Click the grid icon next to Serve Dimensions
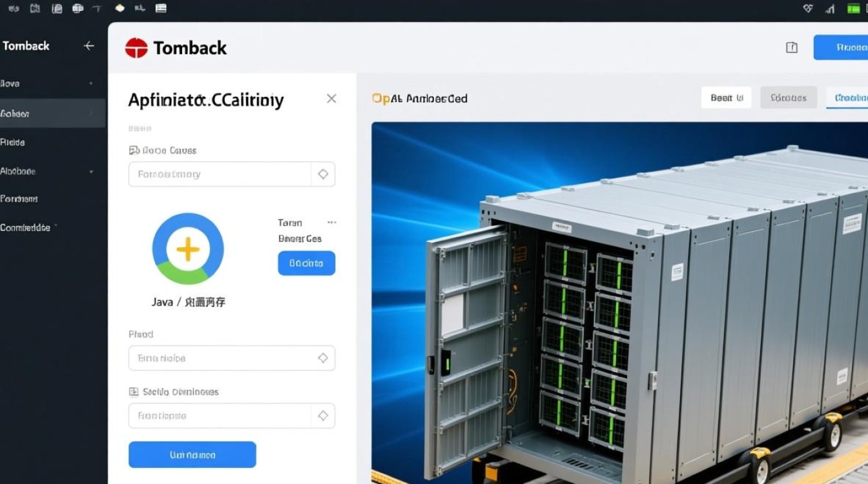This screenshot has width=868, height=484. pyautogui.click(x=133, y=392)
